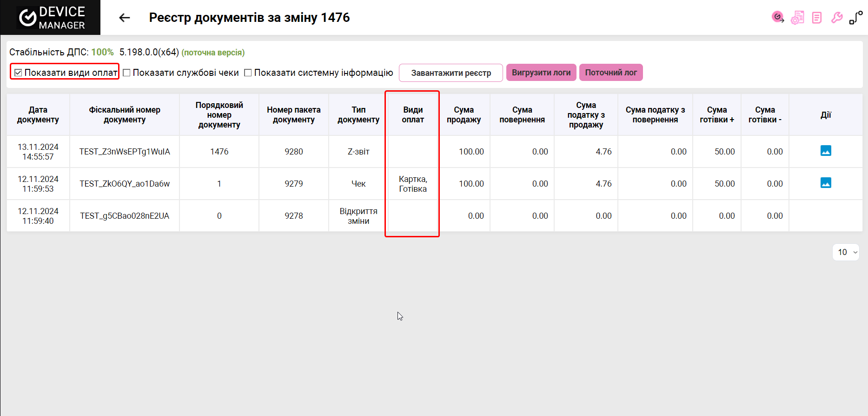868x416 pixels.
Task: Click packet number 9278
Action: [x=294, y=216]
